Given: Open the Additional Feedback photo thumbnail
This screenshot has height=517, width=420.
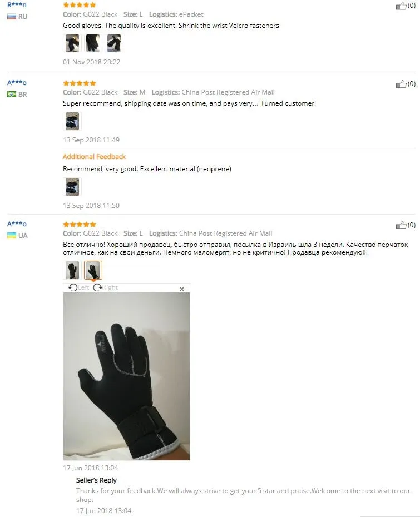Looking at the screenshot, I should (x=72, y=187).
